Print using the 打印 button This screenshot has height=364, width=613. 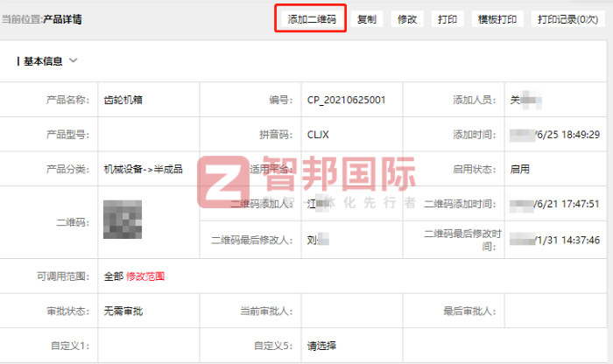click(447, 19)
